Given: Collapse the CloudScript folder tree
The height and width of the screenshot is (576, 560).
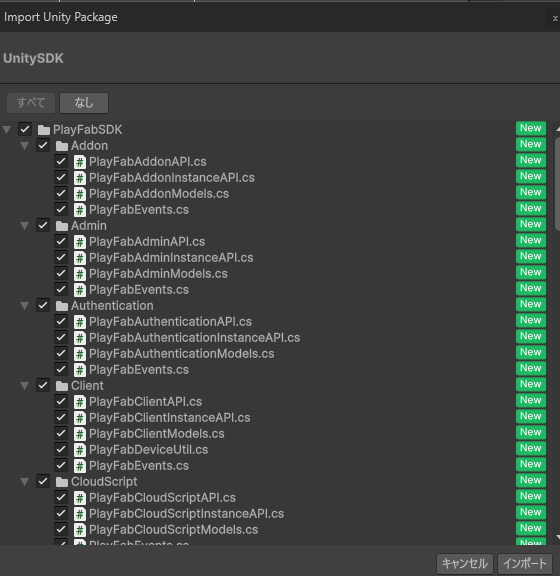Looking at the screenshot, I should pyautogui.click(x=25, y=482).
